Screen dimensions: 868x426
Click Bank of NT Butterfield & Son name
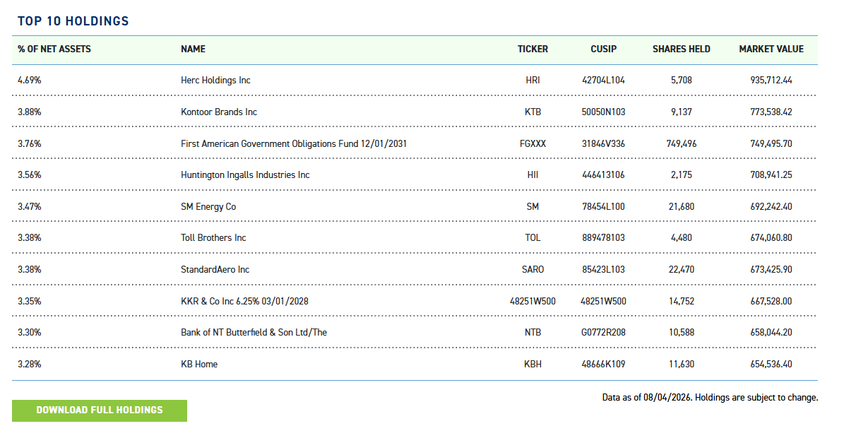point(254,333)
